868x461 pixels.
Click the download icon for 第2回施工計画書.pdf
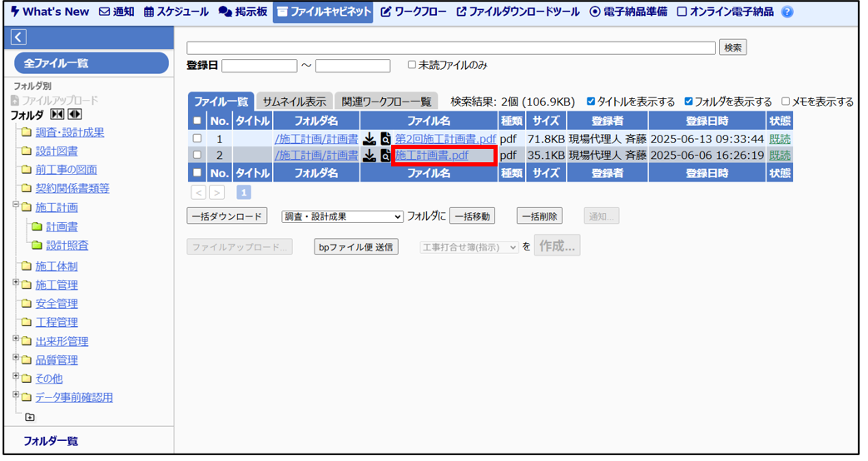(x=370, y=139)
